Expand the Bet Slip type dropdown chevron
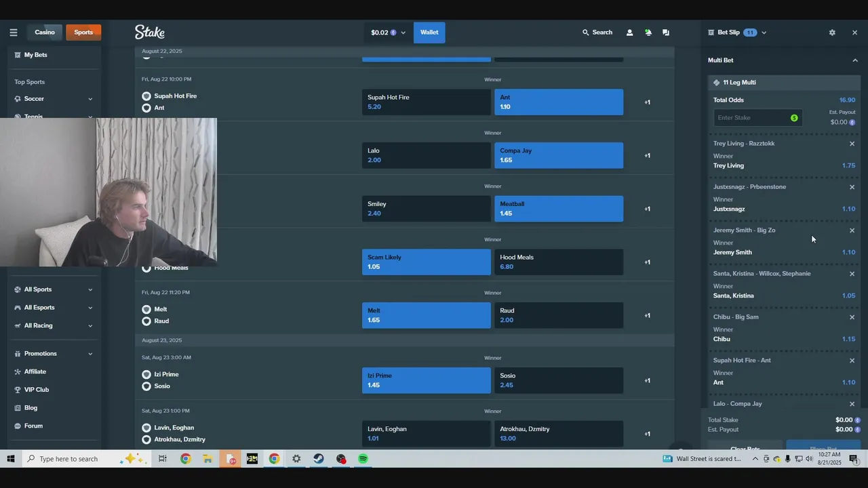Screen dimensions: 868x488 (x=764, y=33)
